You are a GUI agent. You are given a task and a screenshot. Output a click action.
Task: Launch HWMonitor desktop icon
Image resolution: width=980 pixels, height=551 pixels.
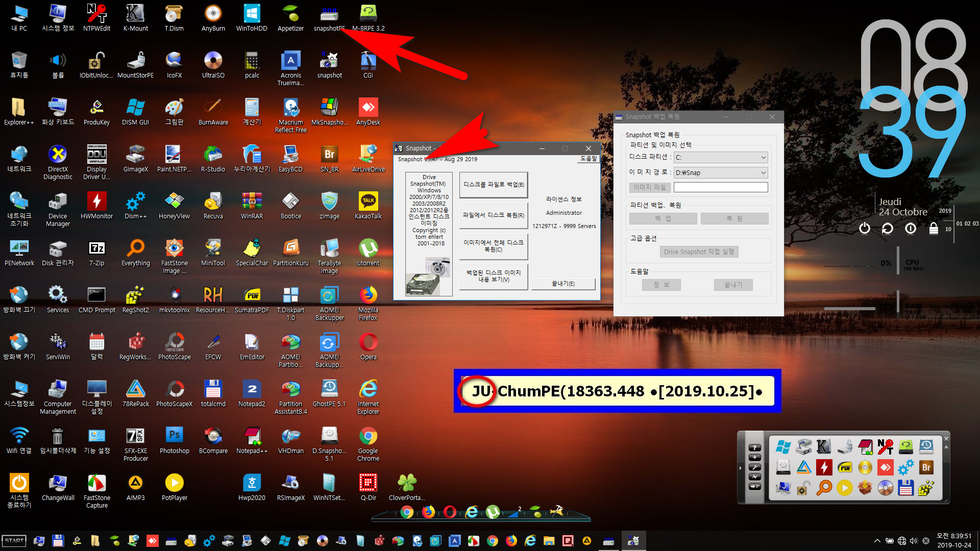click(x=96, y=205)
